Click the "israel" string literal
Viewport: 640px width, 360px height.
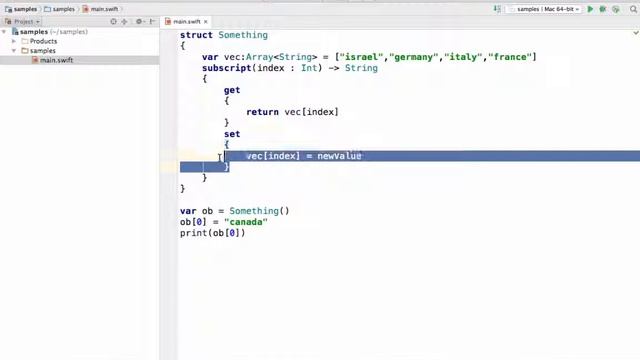point(362,57)
